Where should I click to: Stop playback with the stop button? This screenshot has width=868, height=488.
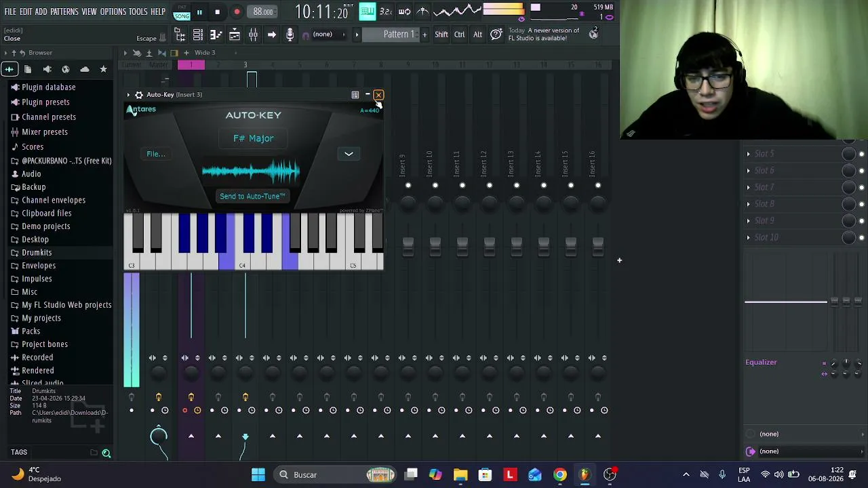click(x=217, y=12)
